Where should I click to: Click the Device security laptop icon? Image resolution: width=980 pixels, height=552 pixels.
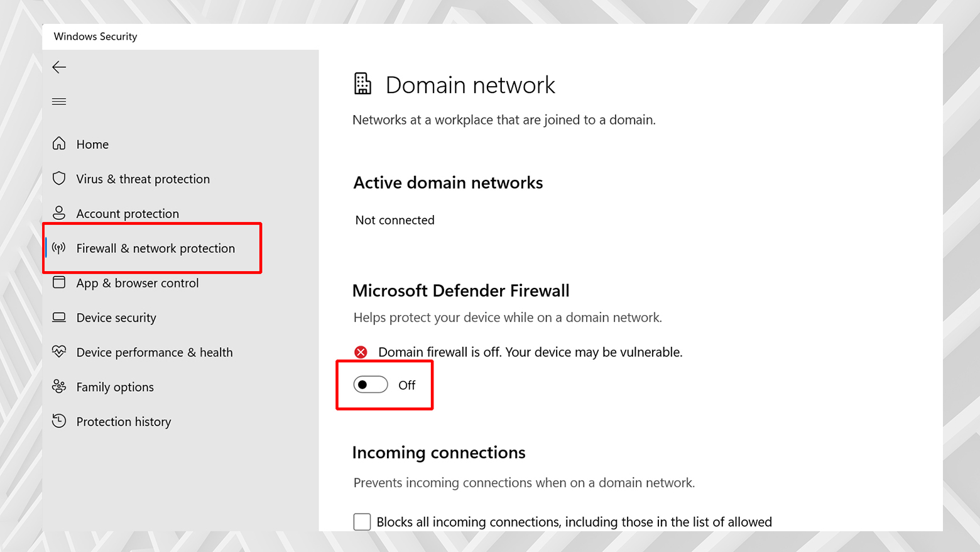pyautogui.click(x=58, y=317)
